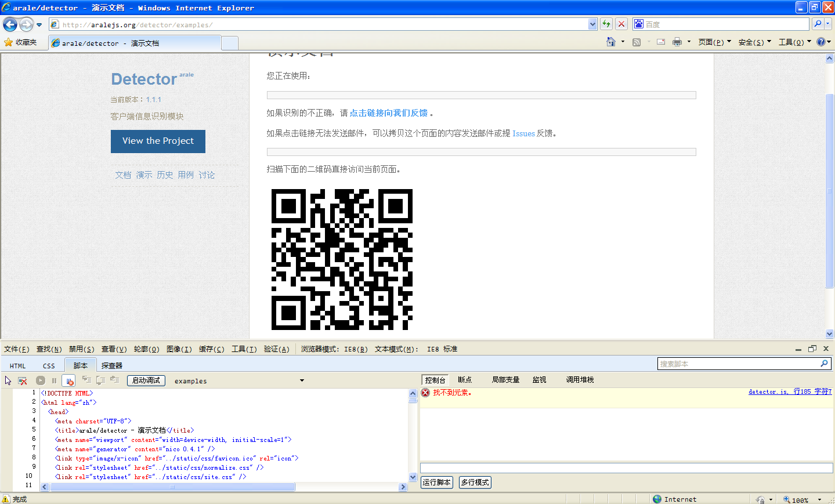Open the 查找(N) menu

(x=49, y=349)
